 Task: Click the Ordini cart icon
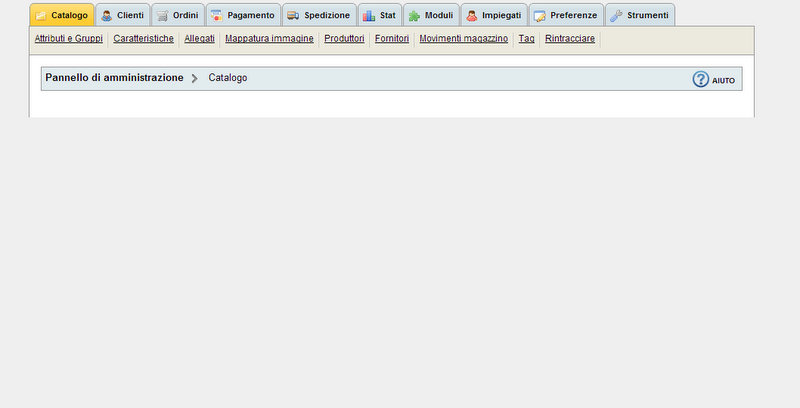(x=162, y=16)
